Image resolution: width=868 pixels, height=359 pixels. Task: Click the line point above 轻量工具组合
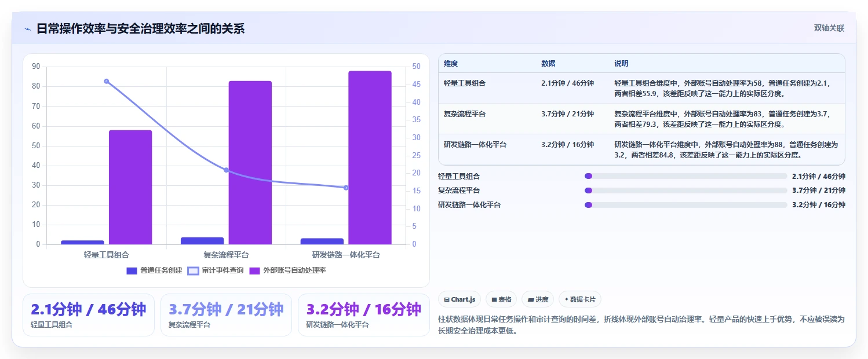(107, 81)
